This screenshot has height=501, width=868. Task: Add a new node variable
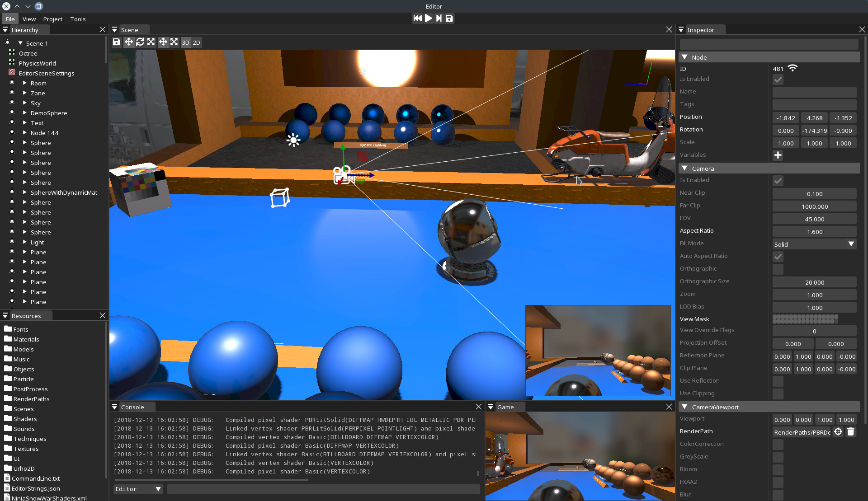point(778,155)
